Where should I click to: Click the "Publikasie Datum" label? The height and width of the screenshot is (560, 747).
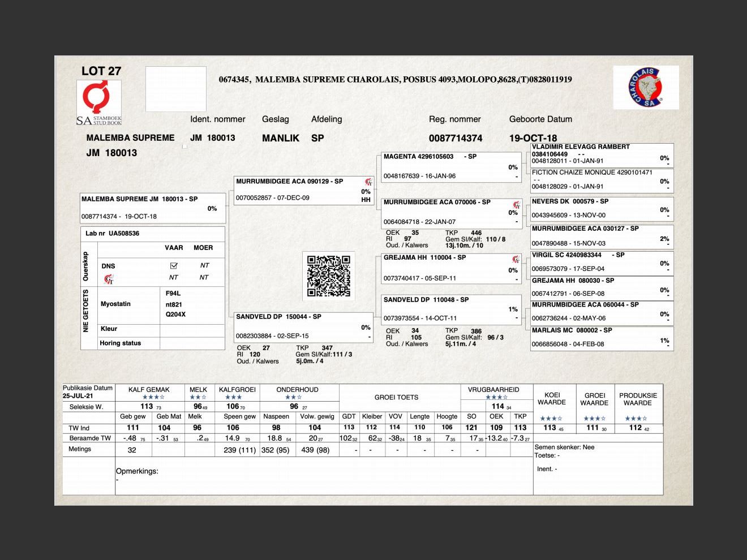pos(88,388)
